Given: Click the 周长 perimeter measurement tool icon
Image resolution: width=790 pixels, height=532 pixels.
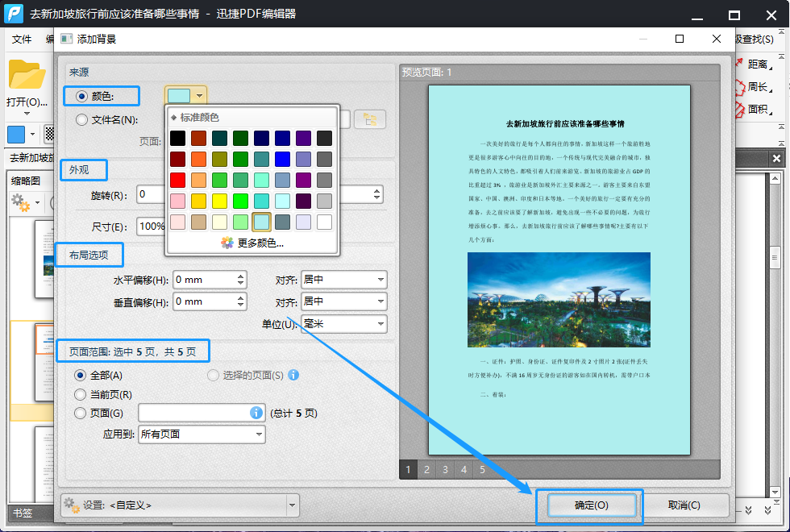Looking at the screenshot, I should tap(739, 87).
